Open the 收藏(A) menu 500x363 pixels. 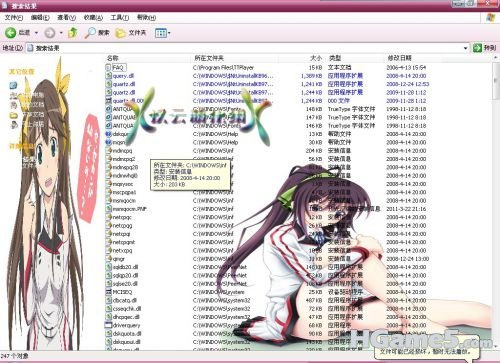click(93, 17)
